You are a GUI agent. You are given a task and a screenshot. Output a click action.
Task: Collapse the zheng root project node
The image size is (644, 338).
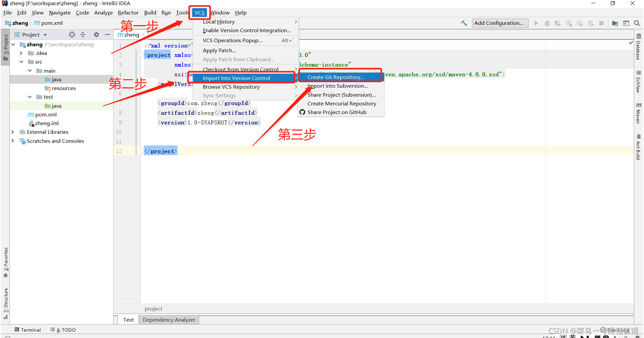[x=13, y=44]
